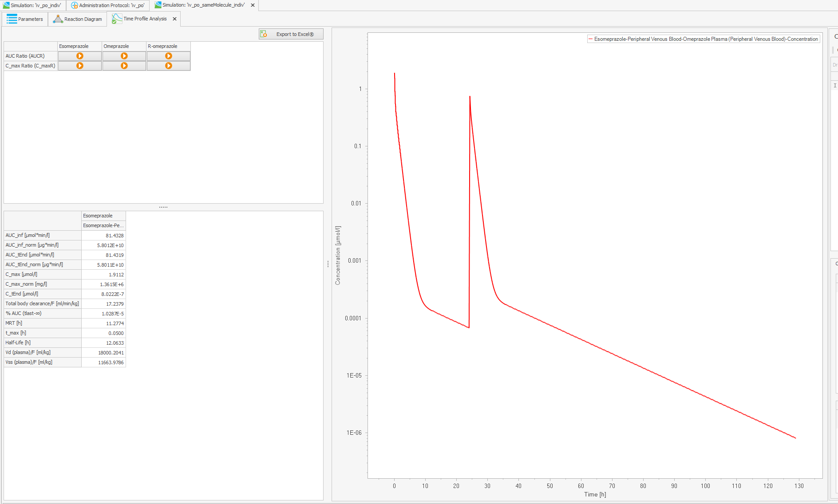
Task: Click the 'iv_po_indiv' simulation tab icon
Action: pos(6,5)
